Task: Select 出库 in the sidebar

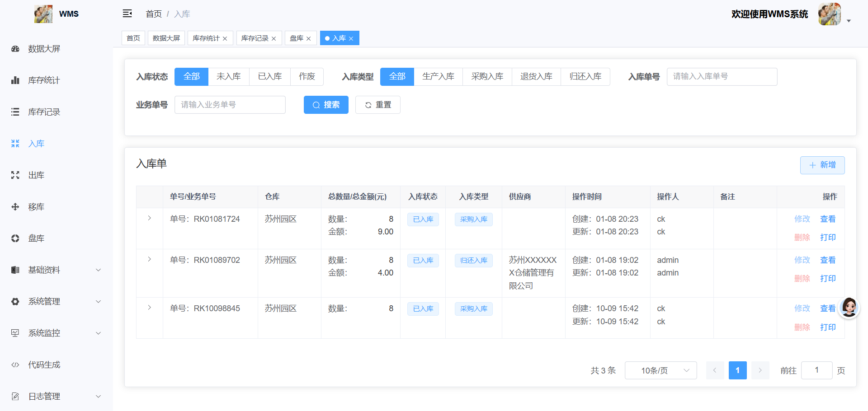Action: [x=36, y=175]
